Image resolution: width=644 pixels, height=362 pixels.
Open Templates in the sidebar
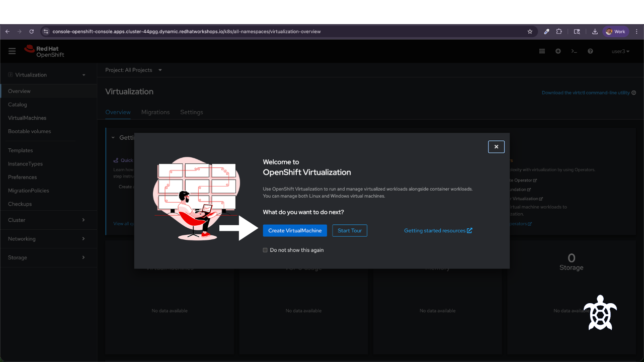click(x=48, y=150)
